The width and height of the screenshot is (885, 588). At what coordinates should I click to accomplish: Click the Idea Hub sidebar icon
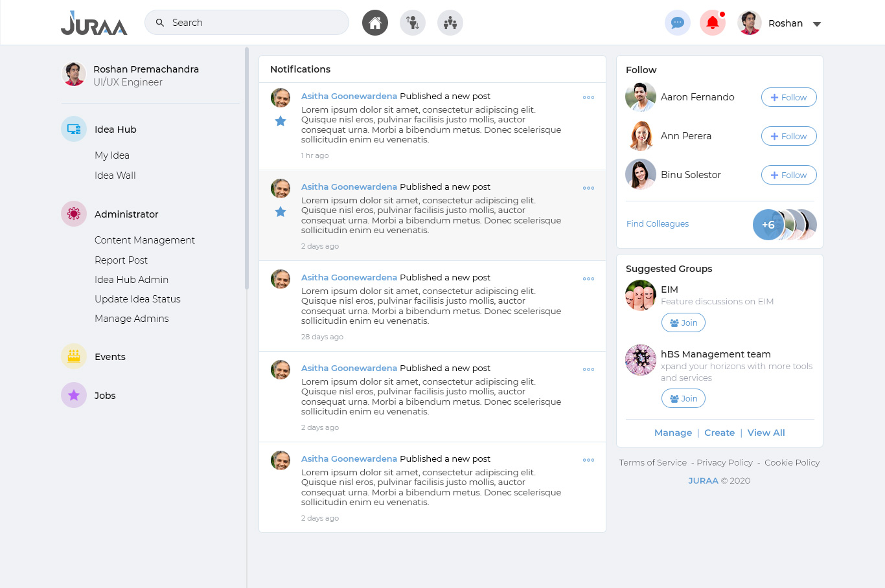74,130
